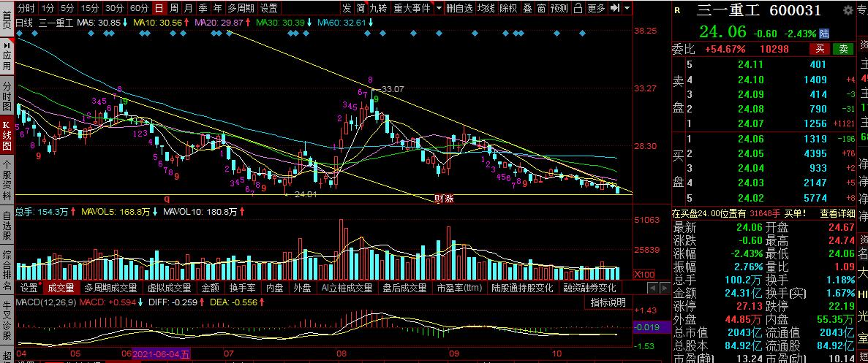The width and height of the screenshot is (868, 363).
Task: Expand MA10 parameter arrow in chart header
Action: tap(187, 23)
